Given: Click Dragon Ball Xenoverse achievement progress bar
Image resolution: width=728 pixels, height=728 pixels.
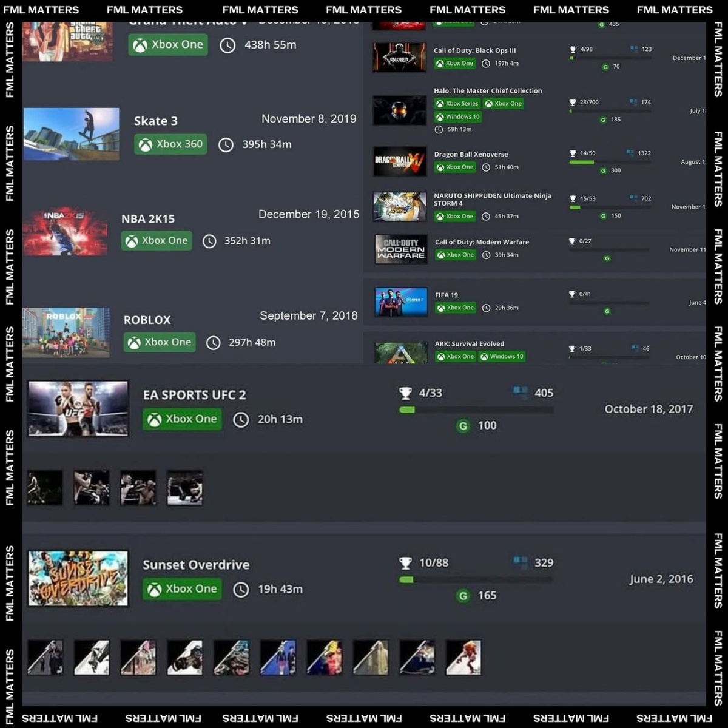Looking at the screenshot, I should click(610, 162).
